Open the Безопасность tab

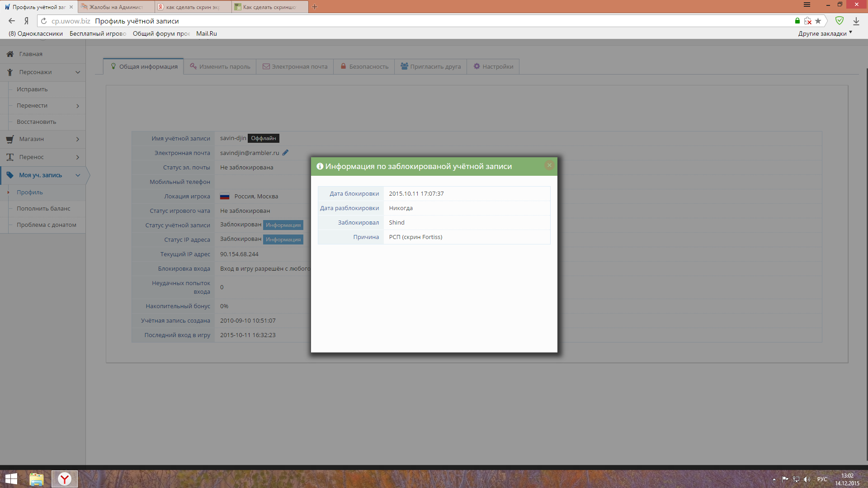click(x=364, y=66)
